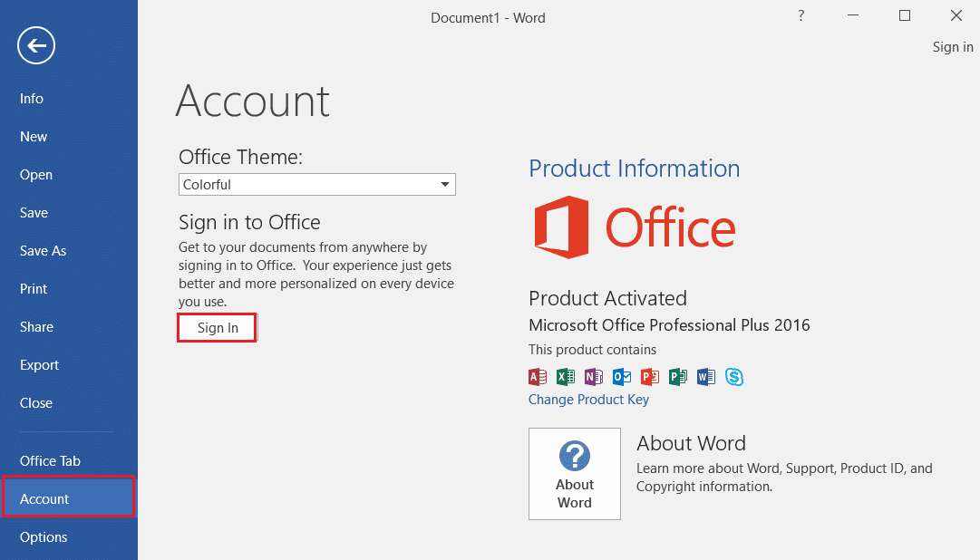This screenshot has height=560, width=980.
Task: Click the This product contains text
Action: point(593,350)
